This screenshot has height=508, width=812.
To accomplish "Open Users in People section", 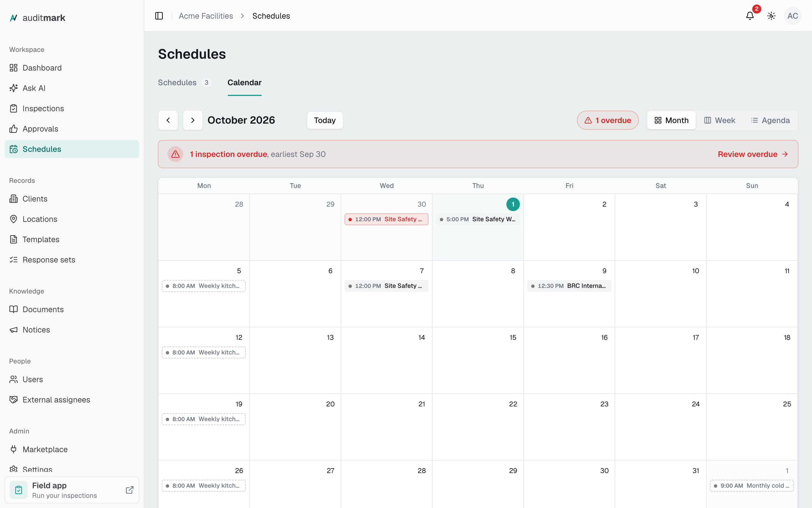I will pyautogui.click(x=72, y=379).
